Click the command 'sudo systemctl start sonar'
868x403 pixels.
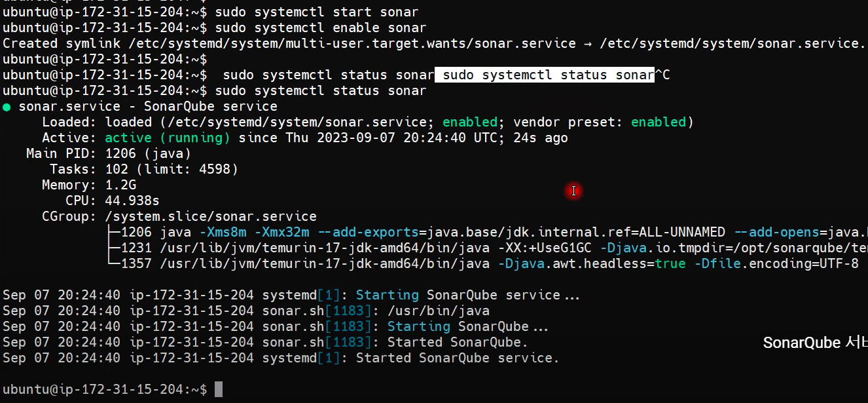pyautogui.click(x=317, y=12)
